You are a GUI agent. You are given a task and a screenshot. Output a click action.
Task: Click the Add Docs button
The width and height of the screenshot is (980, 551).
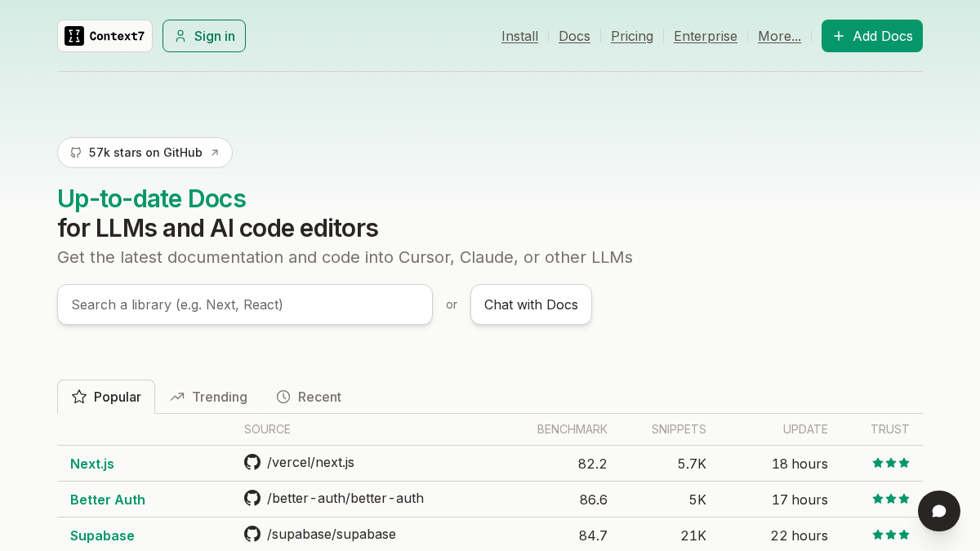[872, 36]
